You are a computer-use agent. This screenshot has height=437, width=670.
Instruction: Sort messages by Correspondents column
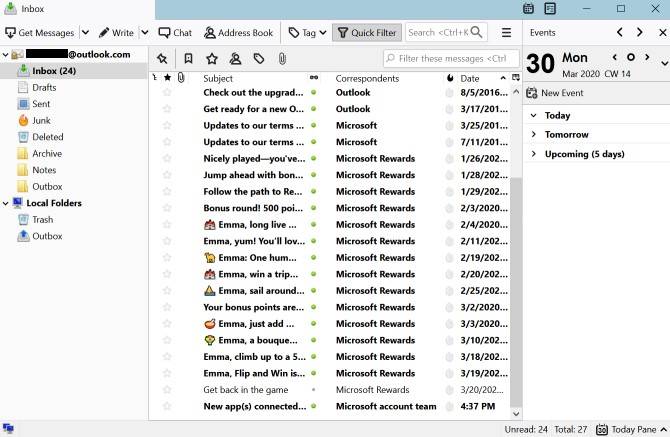click(367, 79)
